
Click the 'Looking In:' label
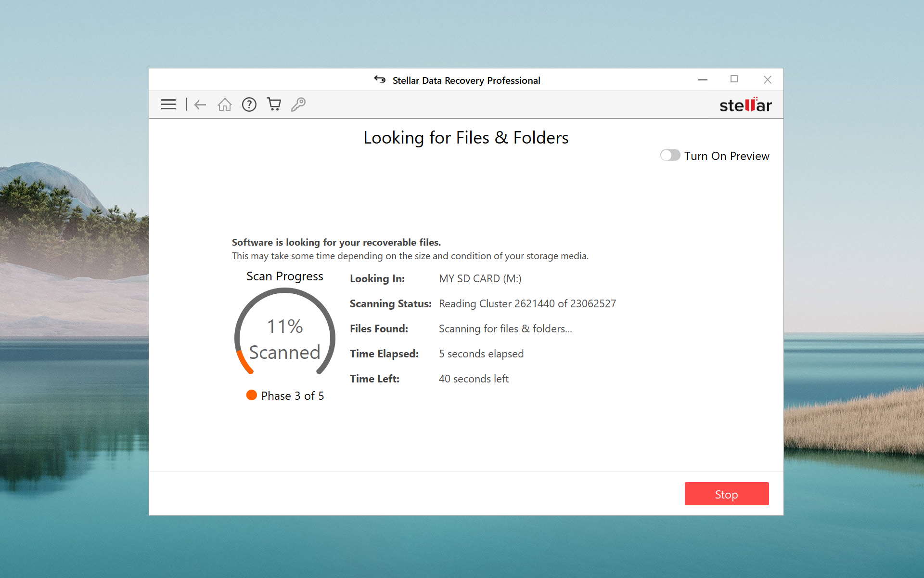click(x=377, y=278)
